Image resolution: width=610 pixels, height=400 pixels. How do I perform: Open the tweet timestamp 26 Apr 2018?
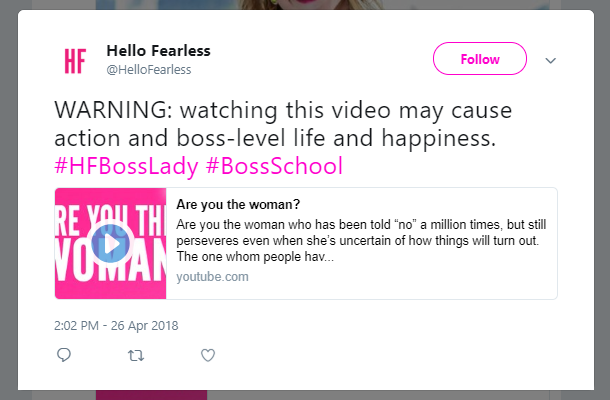pos(116,326)
